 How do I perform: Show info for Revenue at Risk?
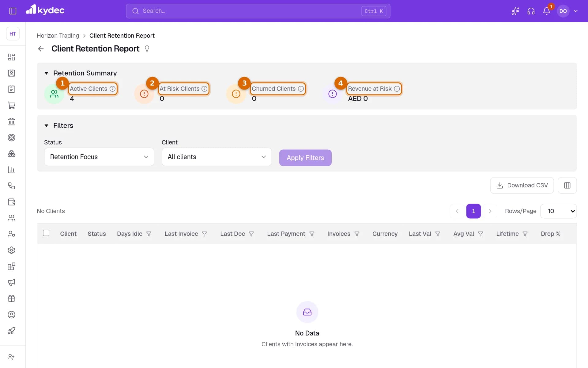[397, 89]
